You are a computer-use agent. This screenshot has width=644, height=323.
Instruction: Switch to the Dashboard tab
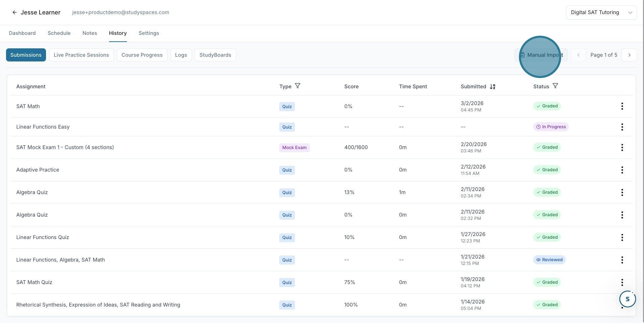[x=22, y=33]
